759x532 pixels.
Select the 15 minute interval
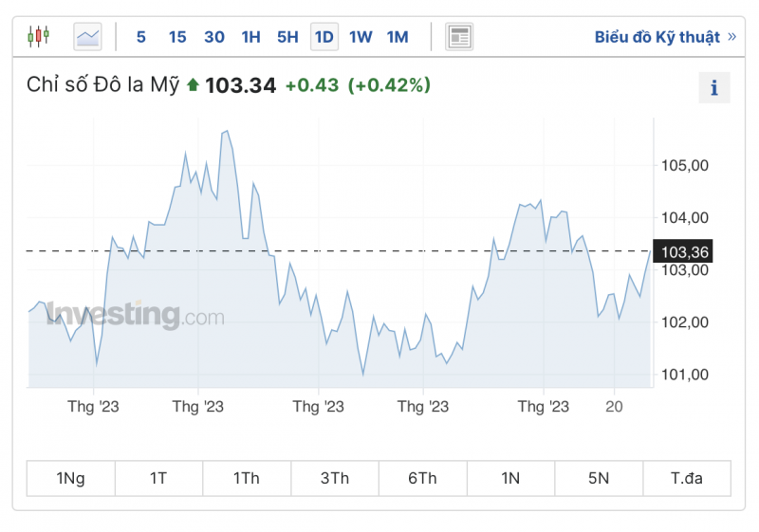177,37
